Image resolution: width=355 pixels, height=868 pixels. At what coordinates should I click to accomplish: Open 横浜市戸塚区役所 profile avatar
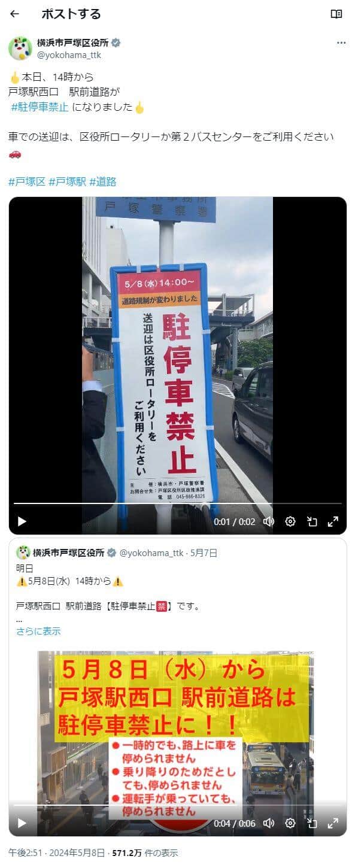click(x=20, y=48)
